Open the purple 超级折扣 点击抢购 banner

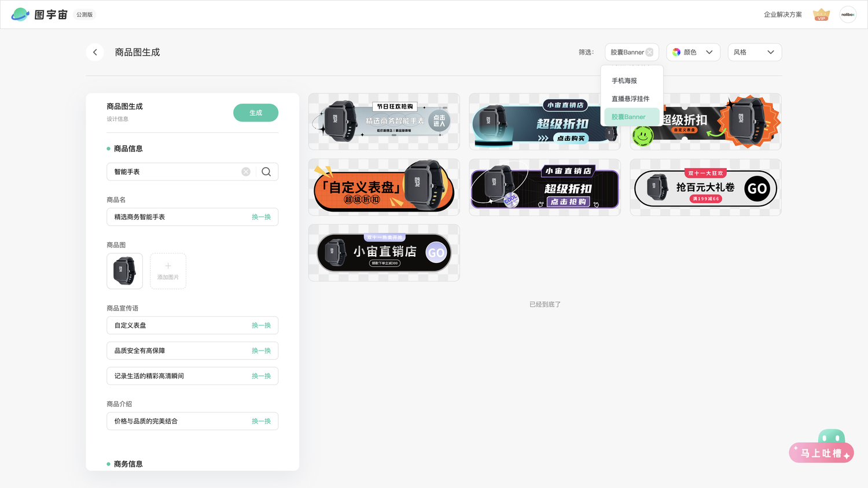point(545,187)
